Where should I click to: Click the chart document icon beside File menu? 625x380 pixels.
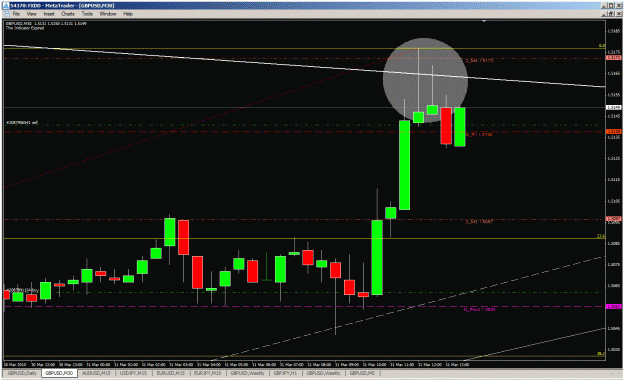[x=6, y=14]
